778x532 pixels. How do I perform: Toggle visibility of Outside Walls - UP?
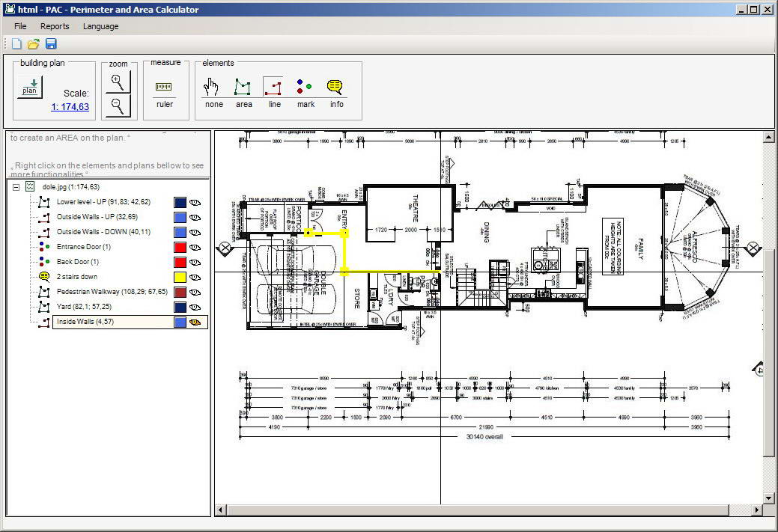coord(195,217)
